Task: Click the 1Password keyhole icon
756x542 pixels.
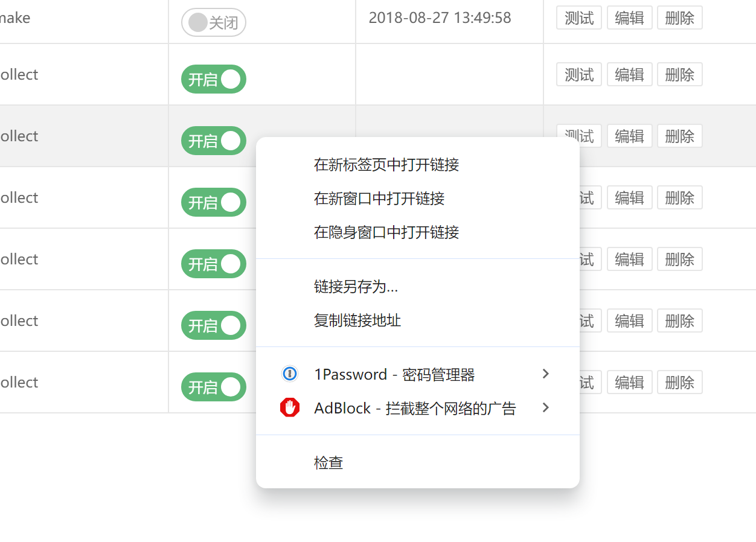Action: (x=290, y=374)
